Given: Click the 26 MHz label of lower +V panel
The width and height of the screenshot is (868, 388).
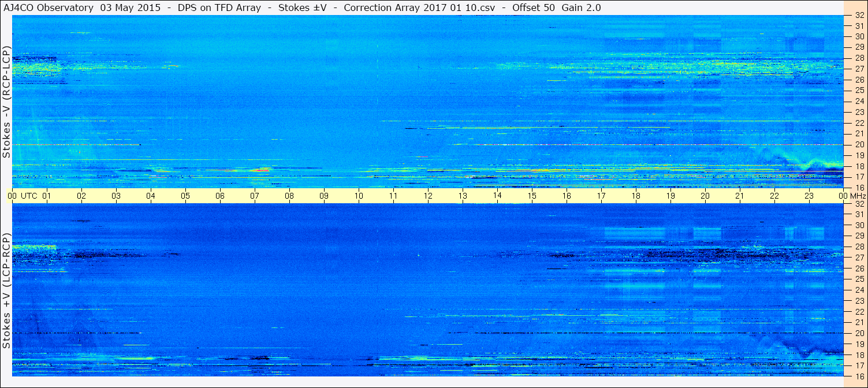Looking at the screenshot, I should tap(859, 268).
